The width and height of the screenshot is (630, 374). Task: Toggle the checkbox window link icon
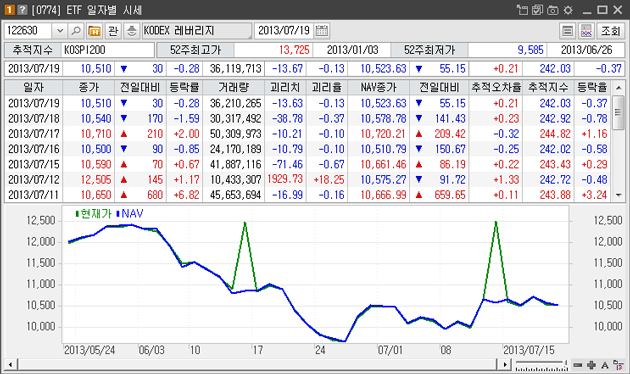click(x=538, y=10)
